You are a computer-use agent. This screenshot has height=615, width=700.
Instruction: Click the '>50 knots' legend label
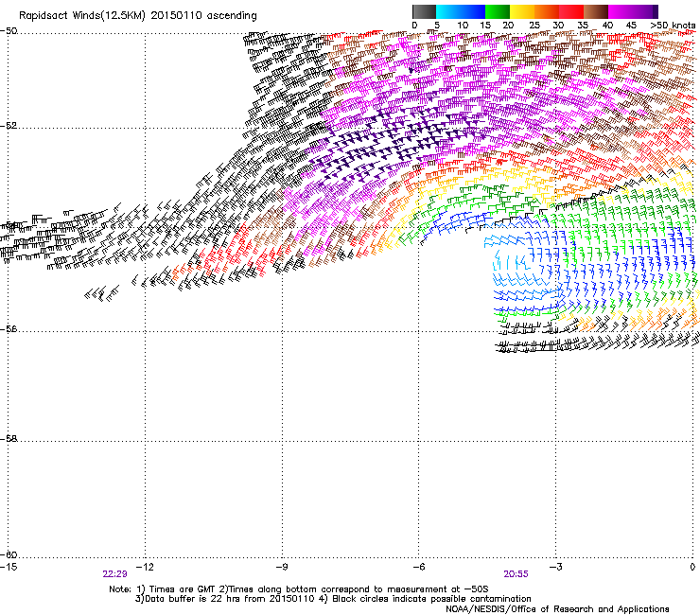coord(673,26)
